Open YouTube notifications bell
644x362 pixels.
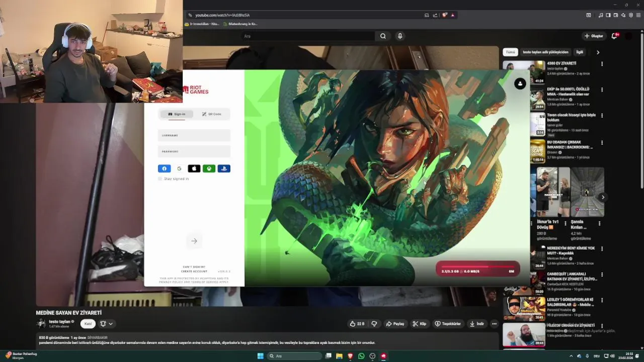[x=614, y=36]
